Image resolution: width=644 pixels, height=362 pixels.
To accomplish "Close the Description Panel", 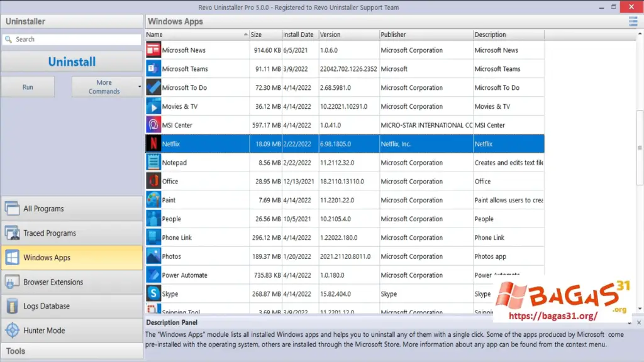I will 638,322.
